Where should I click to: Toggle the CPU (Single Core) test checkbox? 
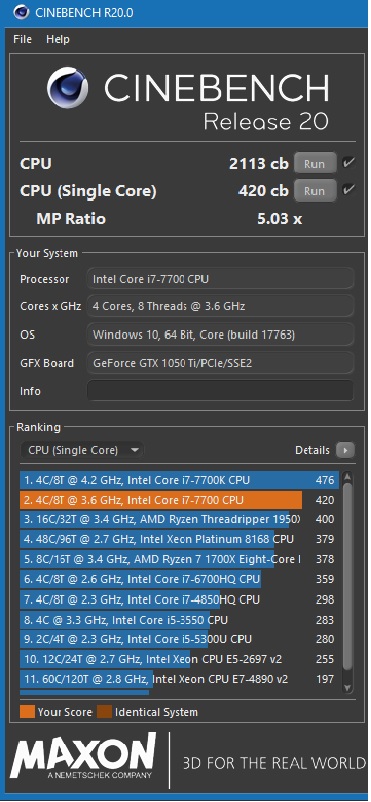(348, 190)
